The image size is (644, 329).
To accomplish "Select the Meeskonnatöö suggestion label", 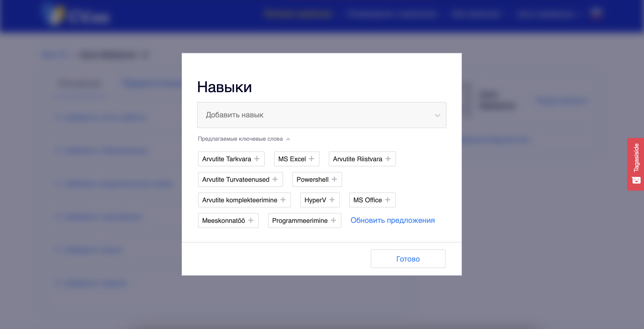I will (223, 220).
